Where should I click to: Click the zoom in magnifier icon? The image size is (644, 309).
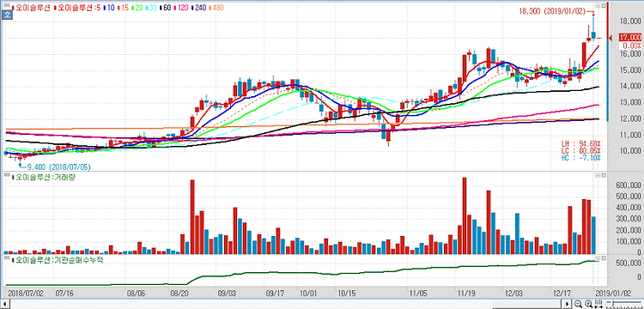point(588,304)
